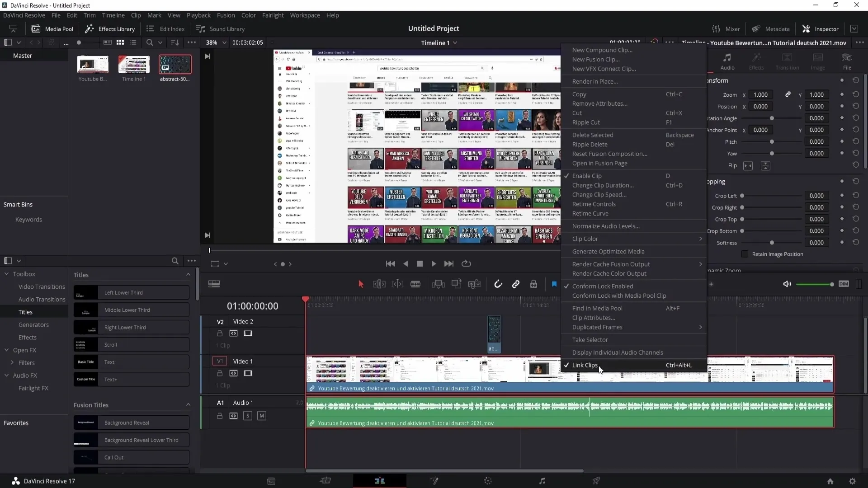This screenshot has width=868, height=488.
Task: Click Go to First Frame button
Action: point(391,264)
